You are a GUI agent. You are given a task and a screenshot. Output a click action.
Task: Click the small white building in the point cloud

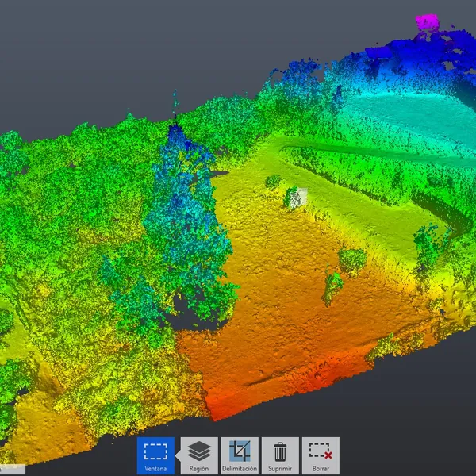pyautogui.click(x=298, y=198)
